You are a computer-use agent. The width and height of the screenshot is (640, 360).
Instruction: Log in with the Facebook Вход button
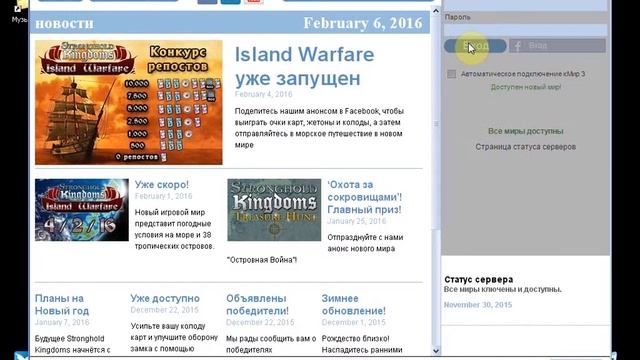(557, 46)
